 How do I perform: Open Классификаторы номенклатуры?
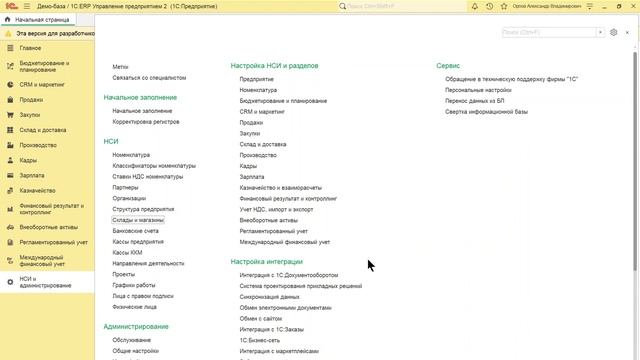(154, 166)
